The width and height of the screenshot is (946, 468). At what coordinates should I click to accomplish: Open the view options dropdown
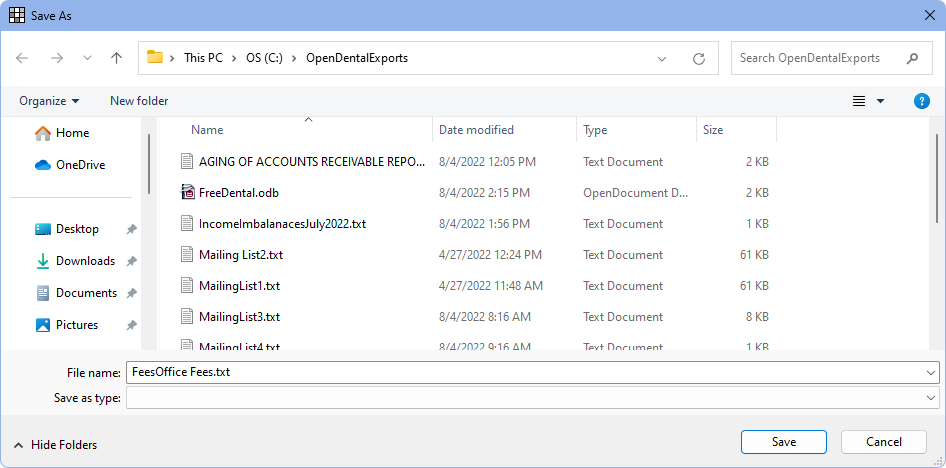880,101
